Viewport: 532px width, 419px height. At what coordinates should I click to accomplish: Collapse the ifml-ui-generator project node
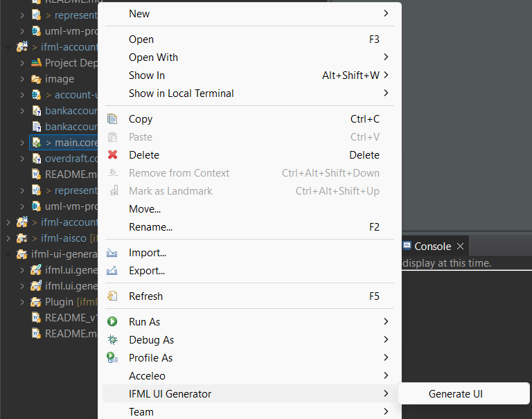8,254
